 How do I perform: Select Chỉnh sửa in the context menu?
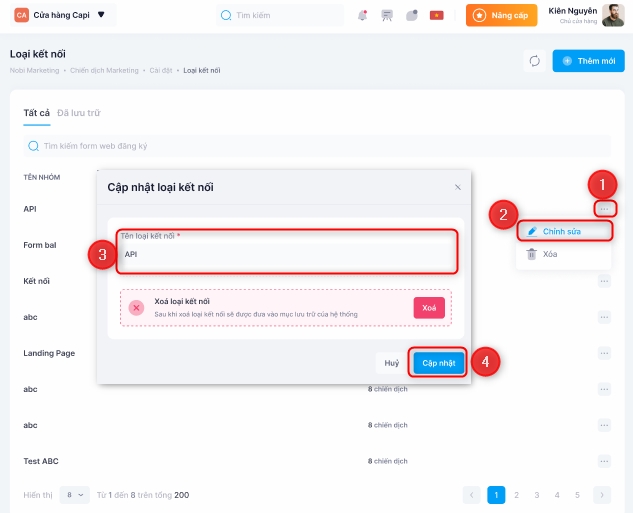(563, 231)
